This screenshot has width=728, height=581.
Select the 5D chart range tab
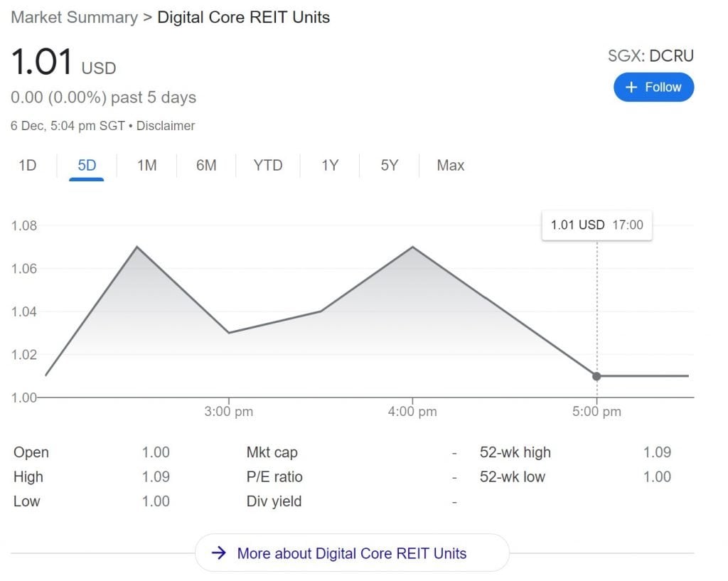click(87, 165)
